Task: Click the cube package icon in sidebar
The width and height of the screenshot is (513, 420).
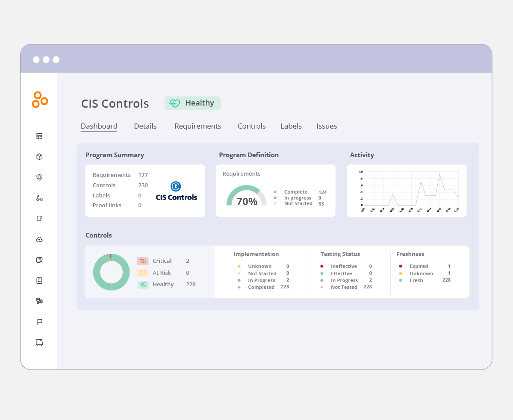Action: [39, 157]
